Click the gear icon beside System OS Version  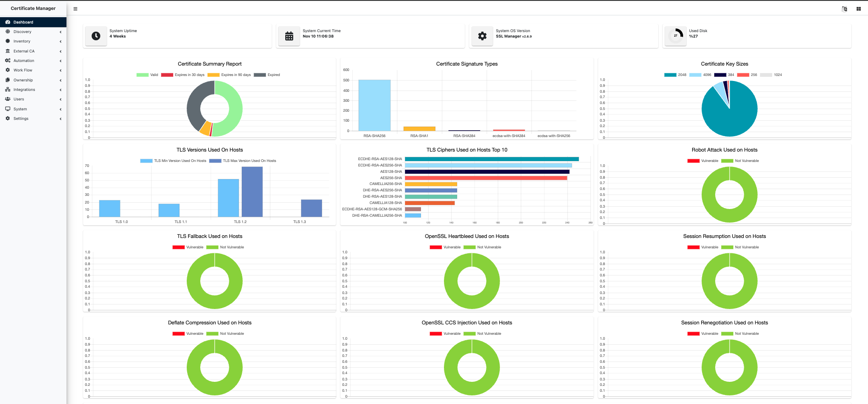(482, 36)
